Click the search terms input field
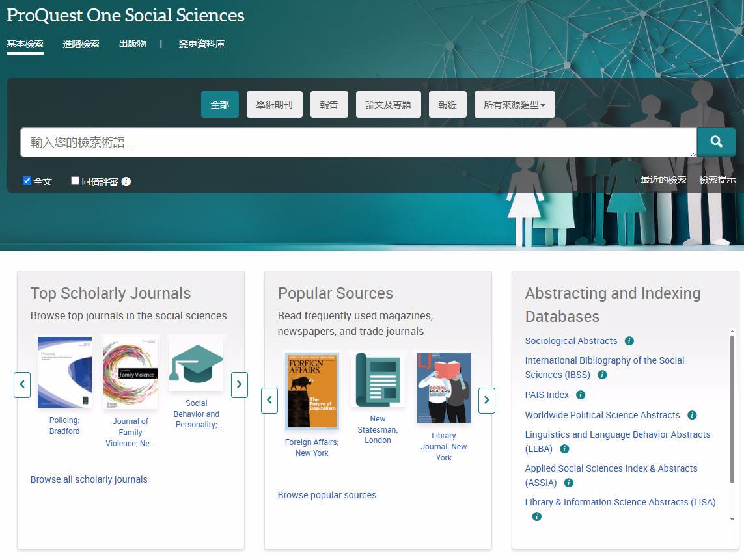Image resolution: width=744 pixels, height=560 pixels. (x=358, y=142)
